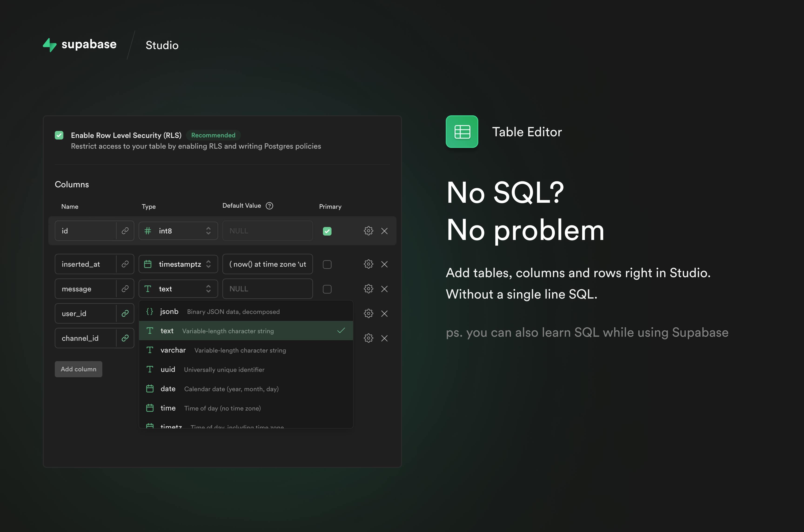Select jsonb type from the list

(246, 312)
